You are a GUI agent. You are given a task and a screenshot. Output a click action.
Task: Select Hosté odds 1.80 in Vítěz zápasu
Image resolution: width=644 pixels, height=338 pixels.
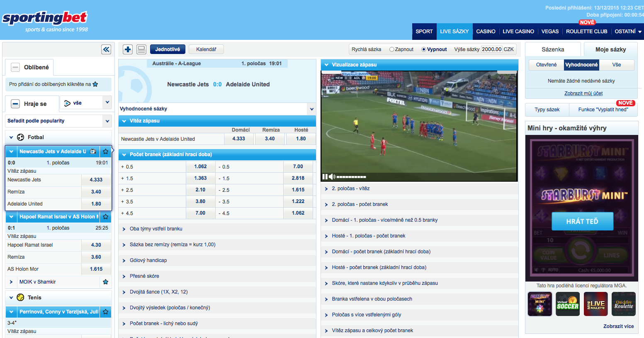point(301,139)
